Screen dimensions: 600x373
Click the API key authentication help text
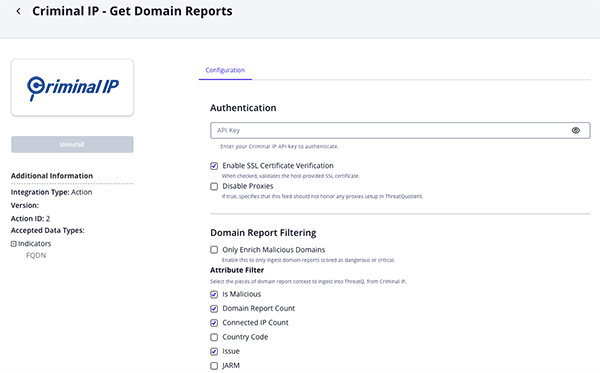[x=279, y=147]
